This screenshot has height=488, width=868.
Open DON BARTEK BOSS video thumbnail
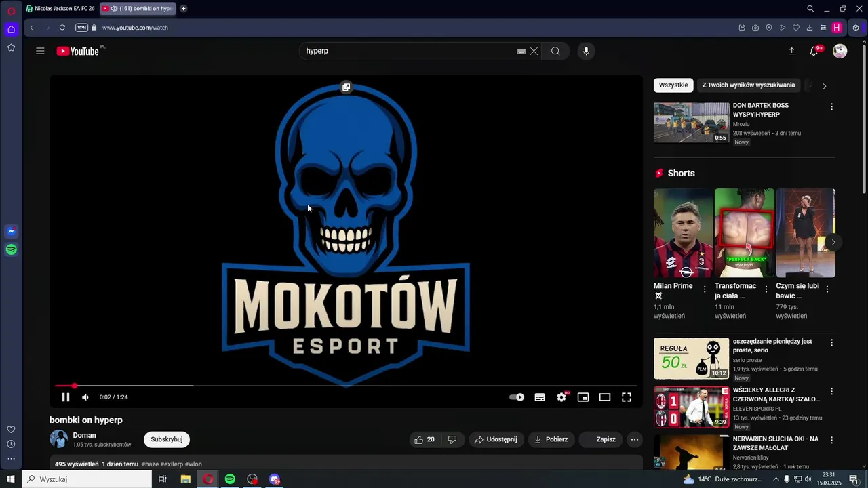692,123
